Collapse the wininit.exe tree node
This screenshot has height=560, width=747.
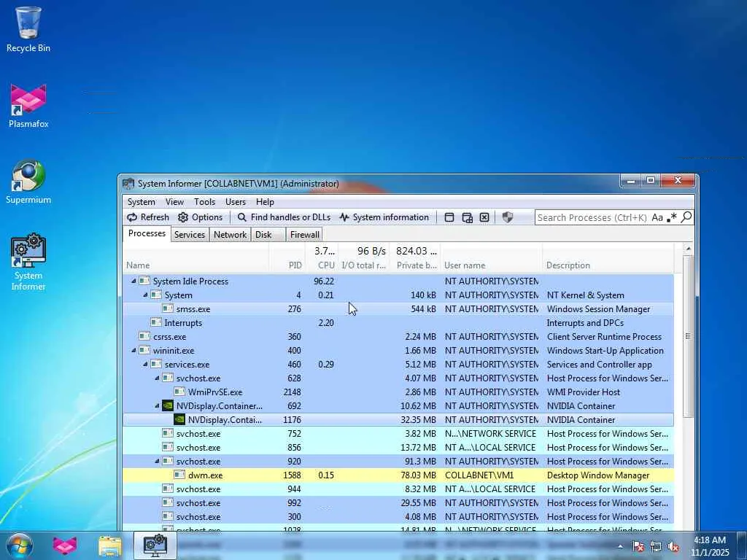click(133, 351)
